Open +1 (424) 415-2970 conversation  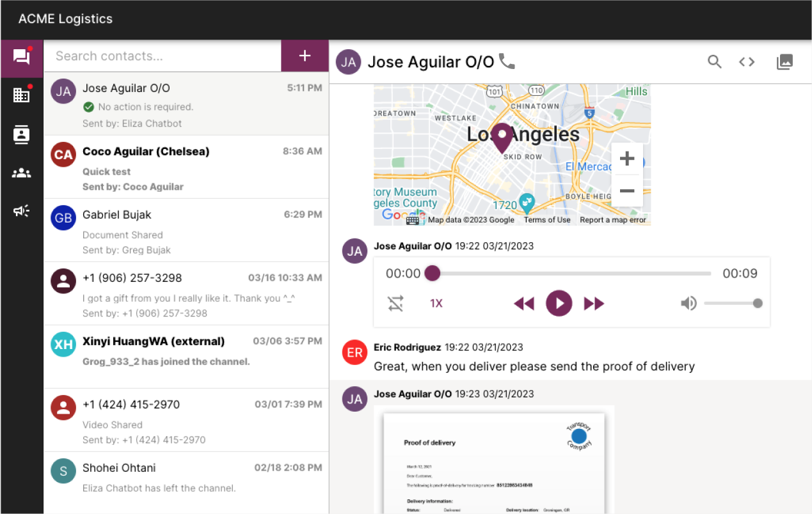click(x=186, y=420)
